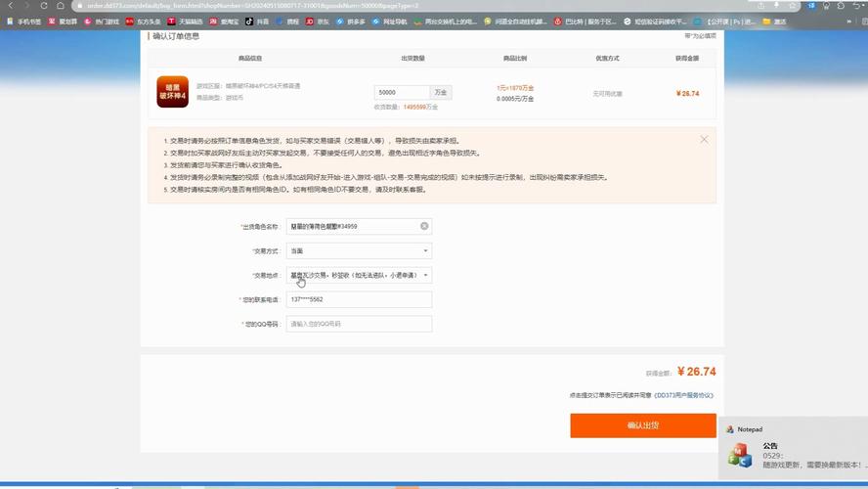The height and width of the screenshot is (489, 868).
Task: Click the 商品信息 column header
Action: [x=250, y=58]
